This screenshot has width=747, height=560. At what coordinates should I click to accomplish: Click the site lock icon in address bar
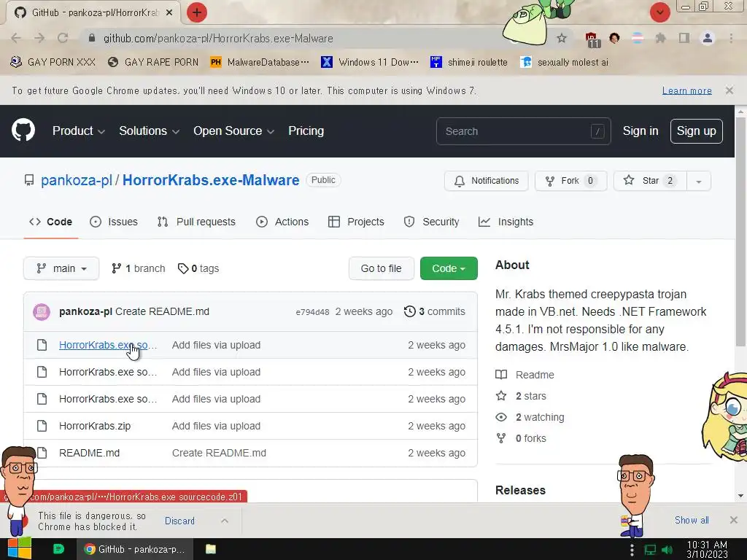point(92,38)
